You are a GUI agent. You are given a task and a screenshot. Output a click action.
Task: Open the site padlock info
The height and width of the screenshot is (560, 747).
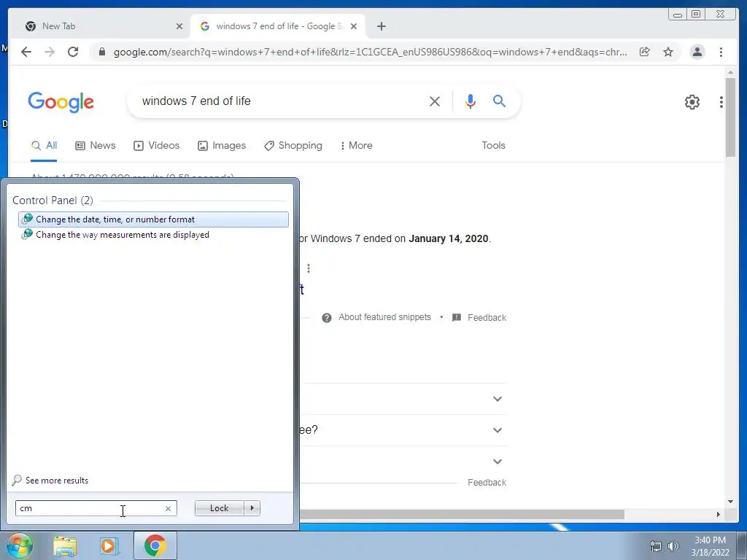pyautogui.click(x=102, y=52)
